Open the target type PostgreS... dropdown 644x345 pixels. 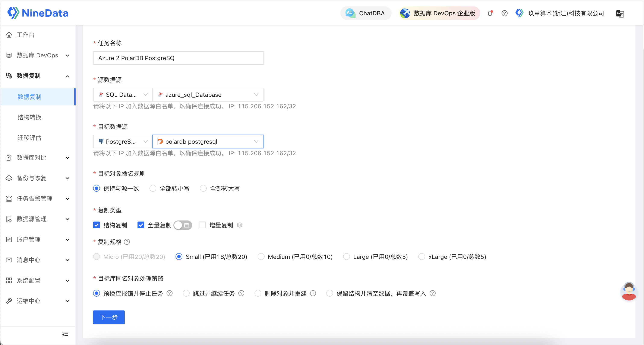[x=123, y=142]
